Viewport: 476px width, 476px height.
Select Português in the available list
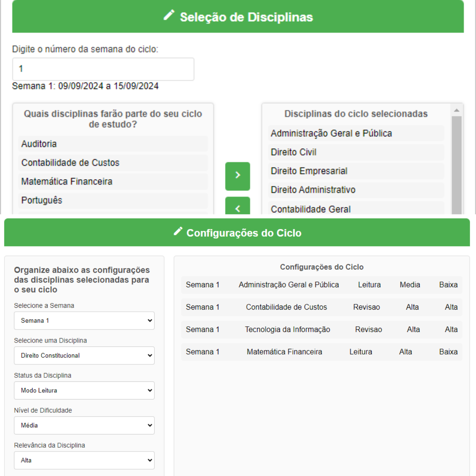[113, 201]
